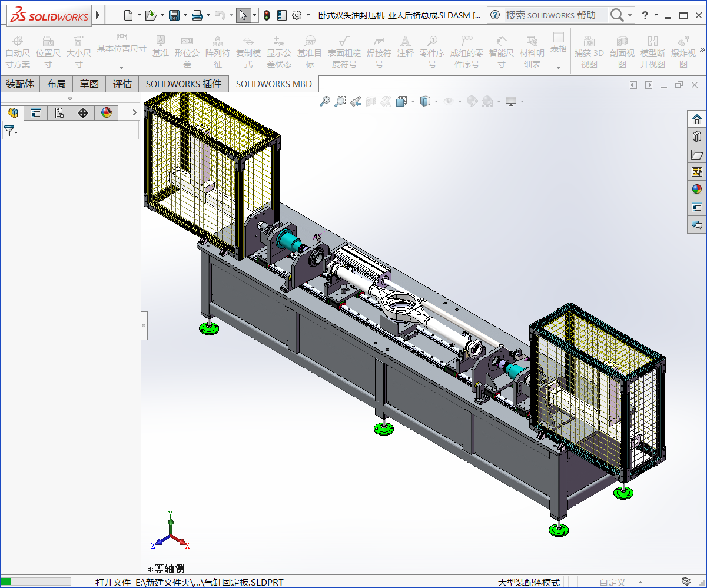Expand the SOLIDWORKS menu flyout arrow

pyautogui.click(x=98, y=15)
